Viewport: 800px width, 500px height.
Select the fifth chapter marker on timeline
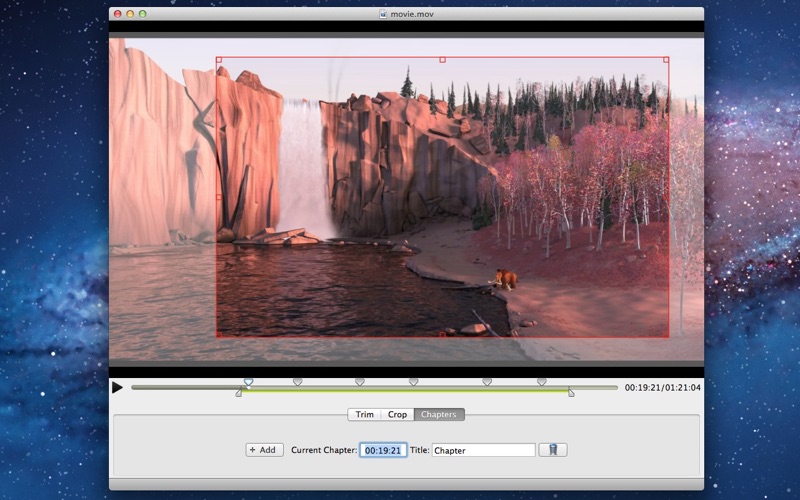click(x=487, y=381)
